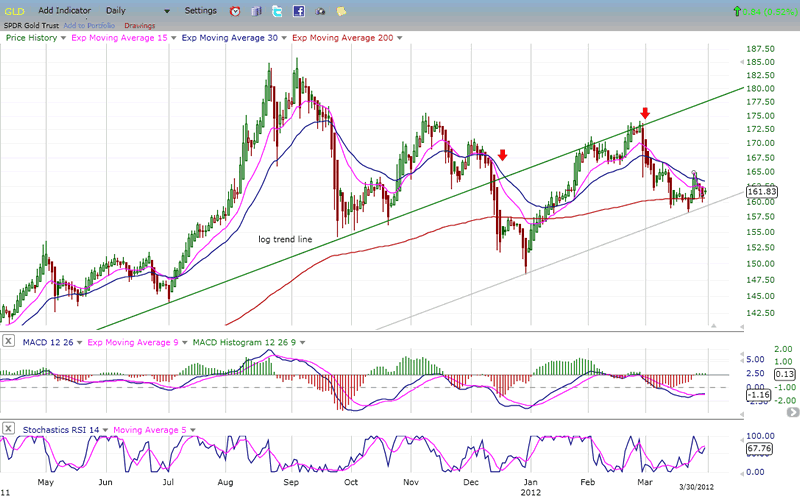This screenshot has height=497, width=800.
Task: Click the Exp Moving Average 15 label
Action: tap(119, 38)
